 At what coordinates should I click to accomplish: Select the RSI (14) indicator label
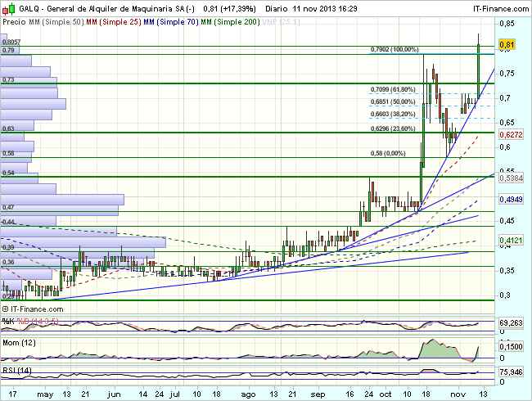tap(17, 370)
